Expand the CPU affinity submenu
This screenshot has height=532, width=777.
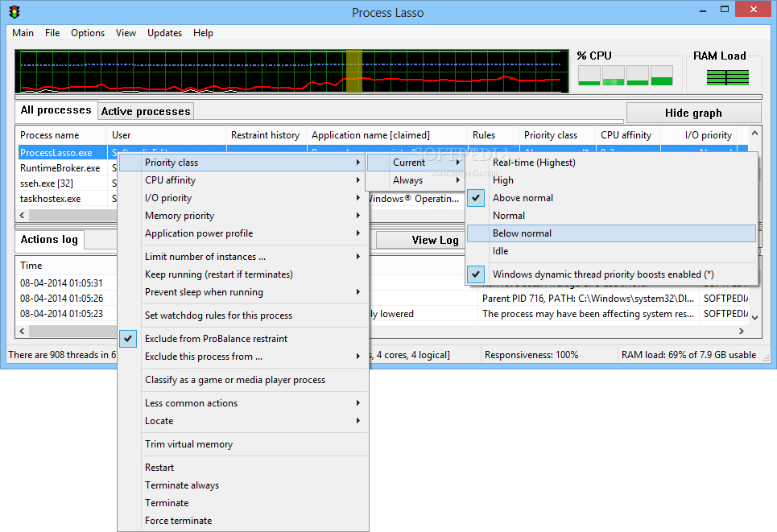coord(243,180)
